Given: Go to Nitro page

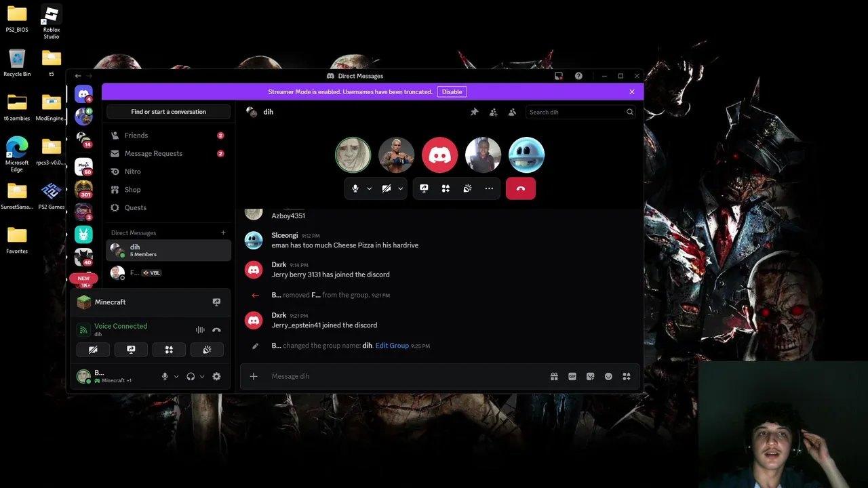Looking at the screenshot, I should 169,171.
